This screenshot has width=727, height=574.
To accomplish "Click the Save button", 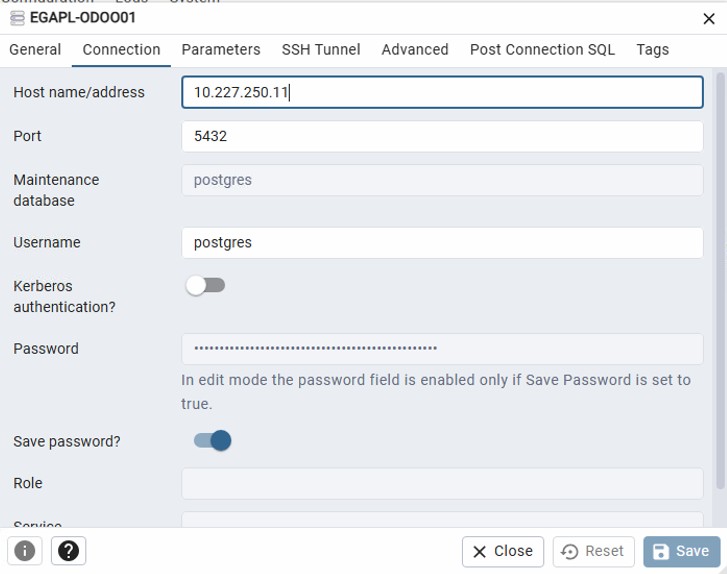I will coord(681,551).
